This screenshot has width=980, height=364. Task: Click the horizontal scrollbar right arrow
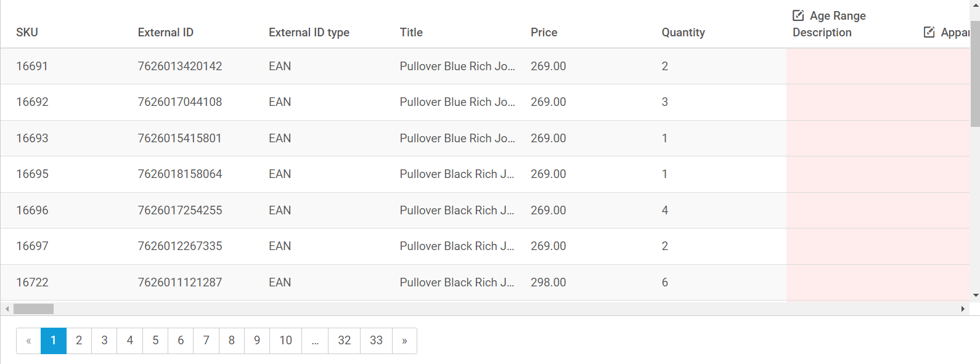[x=963, y=309]
